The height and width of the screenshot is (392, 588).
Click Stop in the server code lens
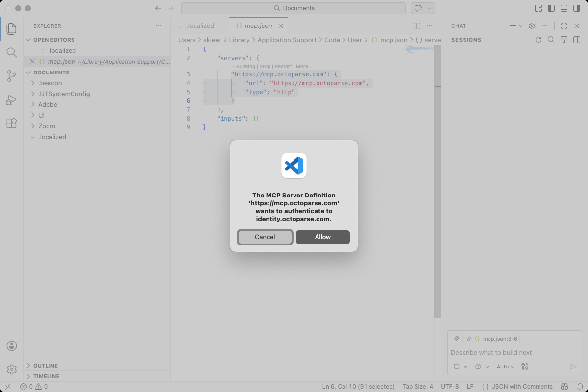[x=265, y=66]
